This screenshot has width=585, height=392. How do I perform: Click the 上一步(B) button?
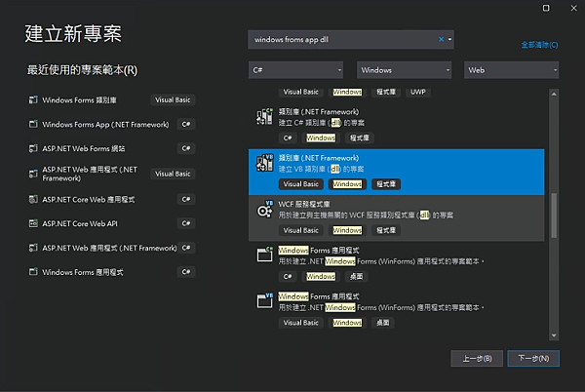click(477, 359)
